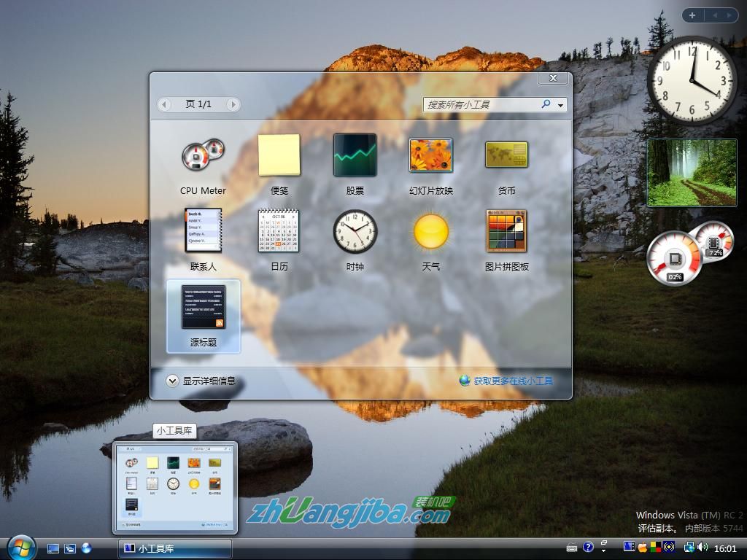Select the 幻灯片放映 slideshow gadget
This screenshot has height=560, width=747.
tap(431, 155)
